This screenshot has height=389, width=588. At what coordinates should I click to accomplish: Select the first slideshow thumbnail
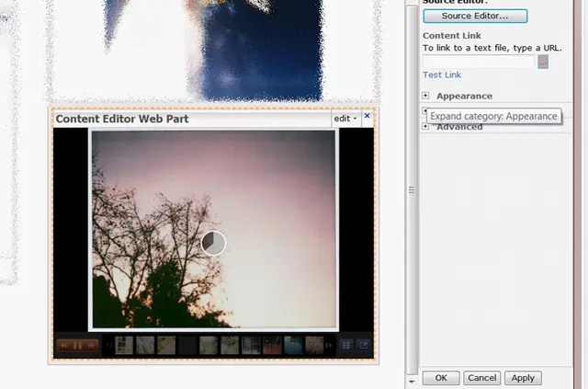point(124,345)
